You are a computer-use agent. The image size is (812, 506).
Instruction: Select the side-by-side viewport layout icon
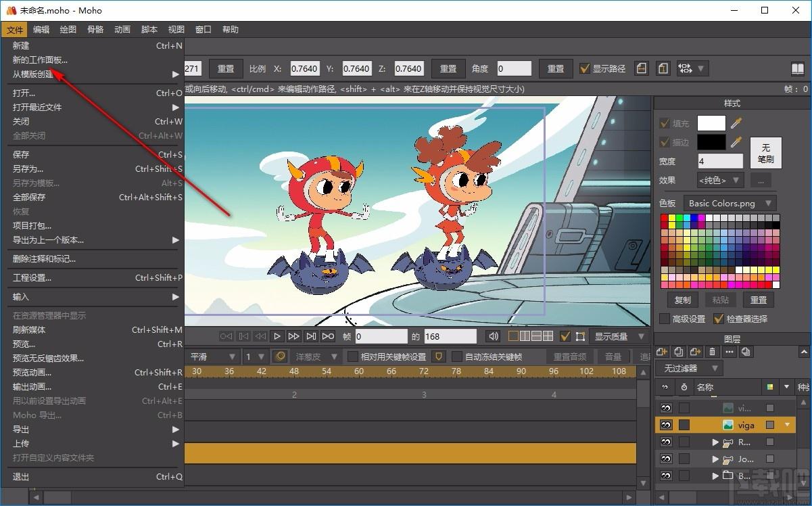pyautogui.click(x=525, y=336)
